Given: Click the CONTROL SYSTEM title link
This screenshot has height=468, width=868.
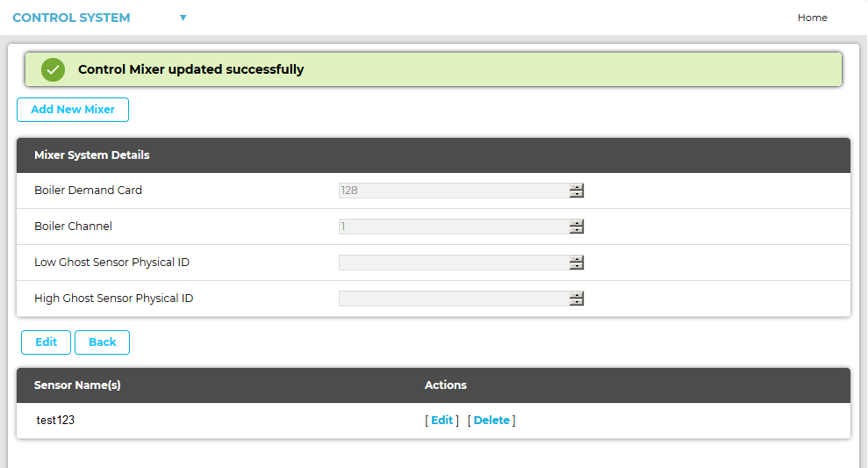Looking at the screenshot, I should 71,18.
